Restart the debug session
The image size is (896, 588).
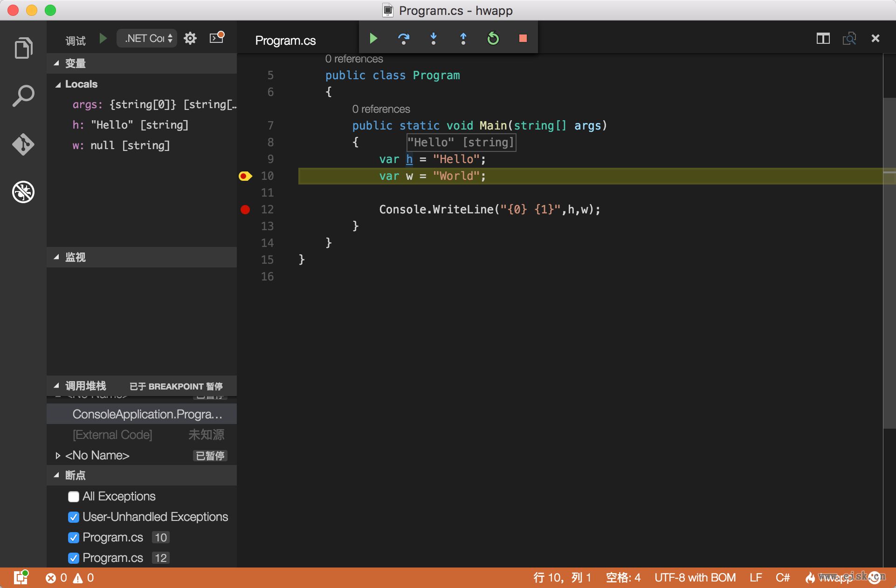tap(493, 38)
